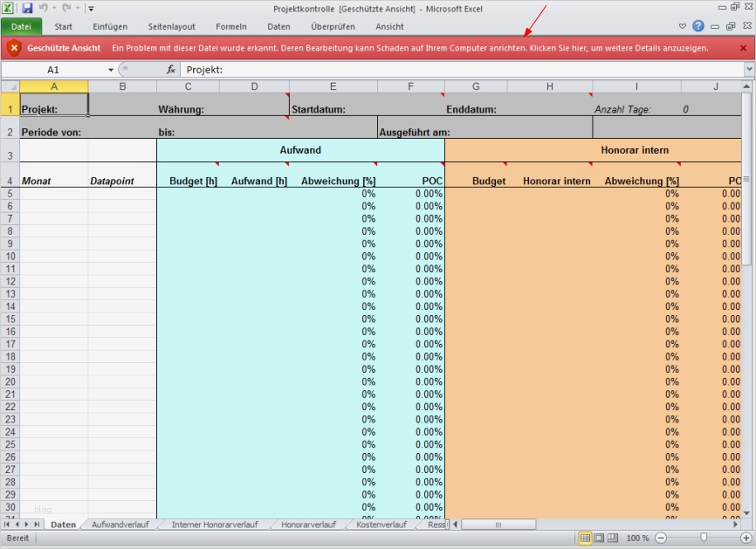
Task: Open the Kostenverlauf sheet tab
Action: click(x=381, y=525)
